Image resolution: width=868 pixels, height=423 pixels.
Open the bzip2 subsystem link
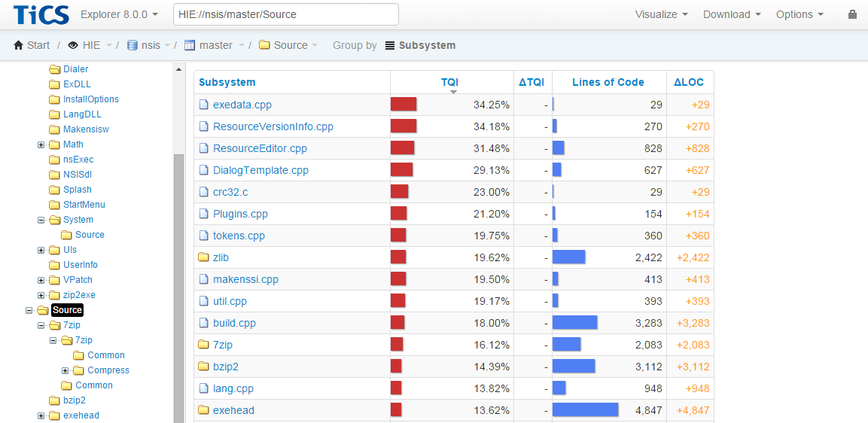point(226,367)
